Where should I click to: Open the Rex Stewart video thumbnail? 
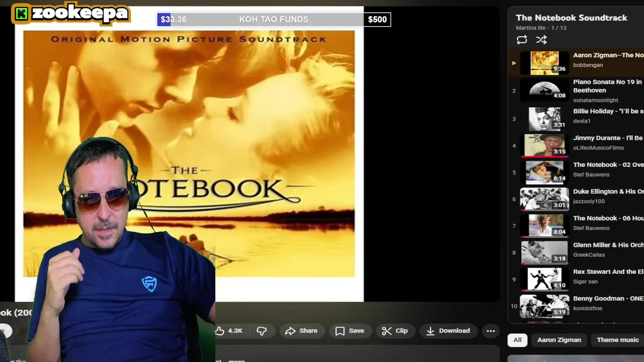(544, 279)
